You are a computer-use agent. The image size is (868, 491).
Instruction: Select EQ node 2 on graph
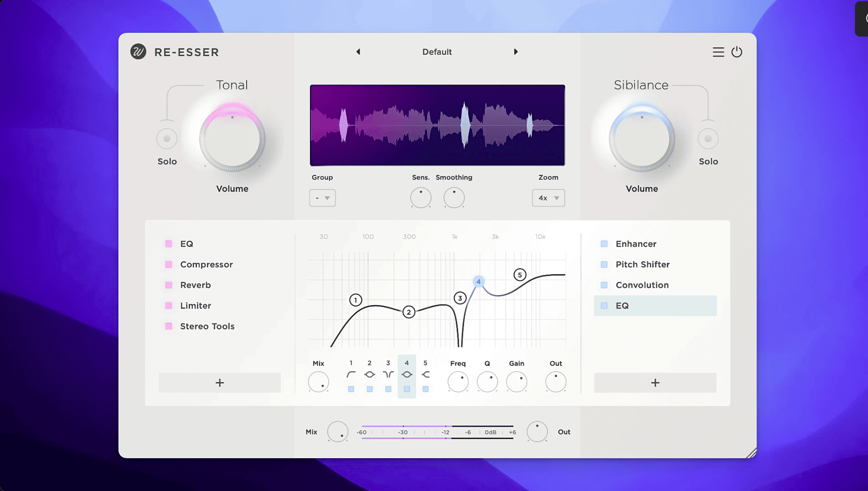click(409, 312)
